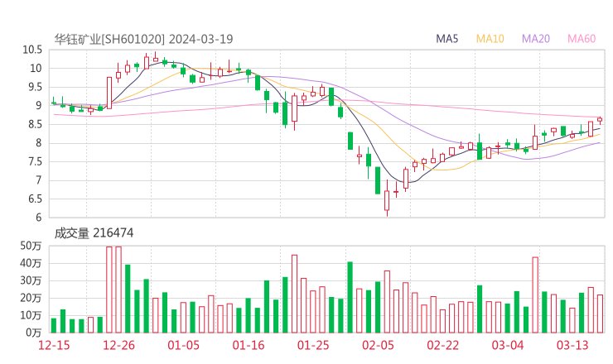
Task: Click the 6.5 price axis label
Action: tap(35, 199)
